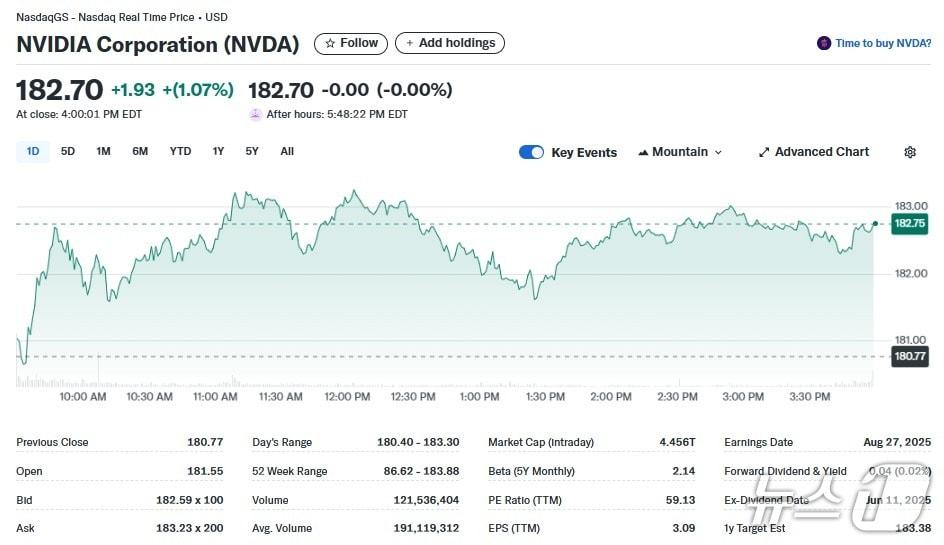Show the 5Y chart range

pos(252,152)
